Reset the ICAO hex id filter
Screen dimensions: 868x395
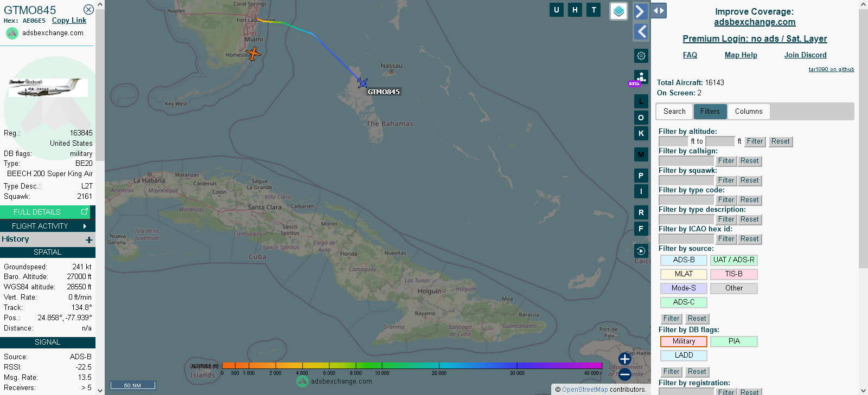(x=750, y=239)
